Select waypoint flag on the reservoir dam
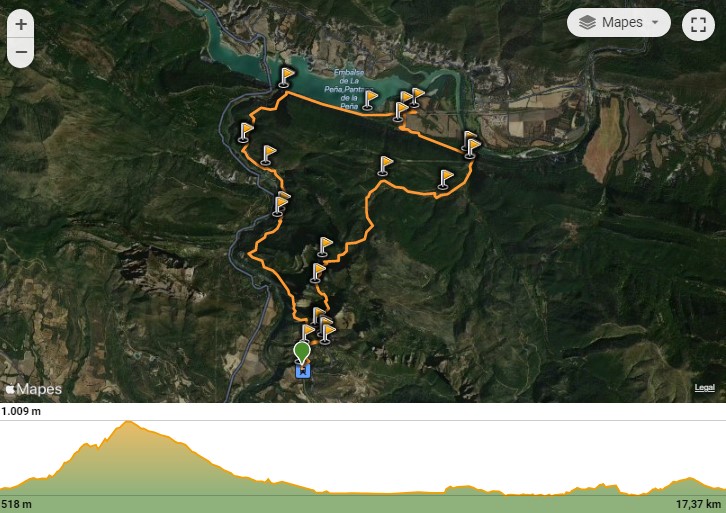The height and width of the screenshot is (513, 726). click(x=287, y=77)
